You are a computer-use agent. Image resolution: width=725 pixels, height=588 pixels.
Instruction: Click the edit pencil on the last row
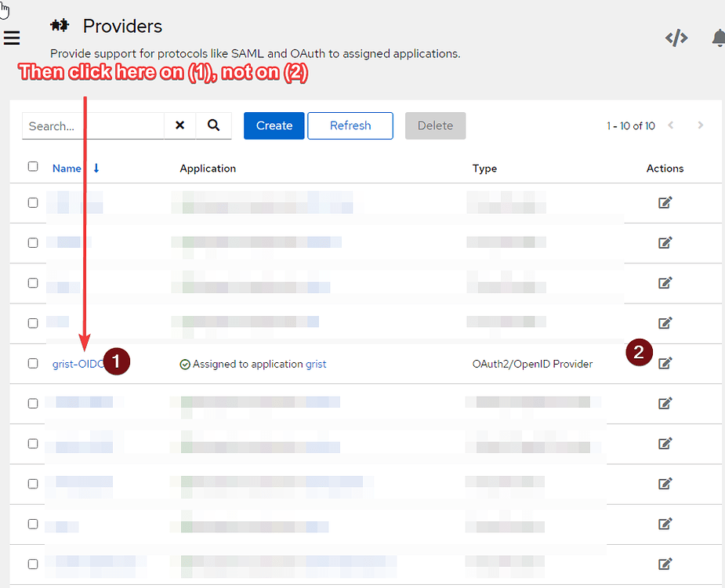tap(665, 564)
